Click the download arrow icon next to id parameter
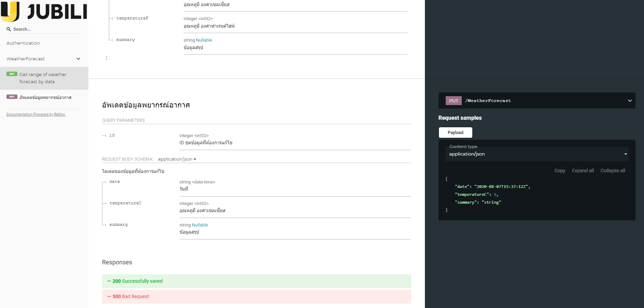 pos(103,135)
